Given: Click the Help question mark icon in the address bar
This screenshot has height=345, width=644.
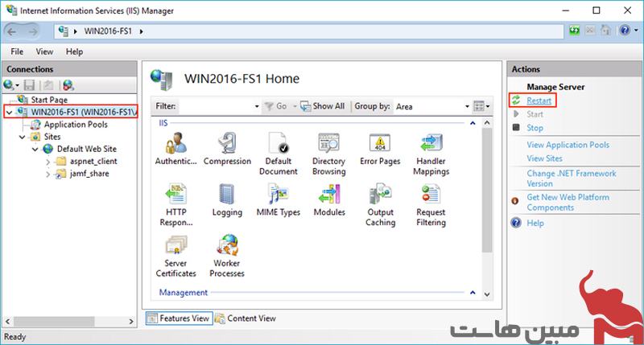Looking at the screenshot, I should tap(625, 31).
